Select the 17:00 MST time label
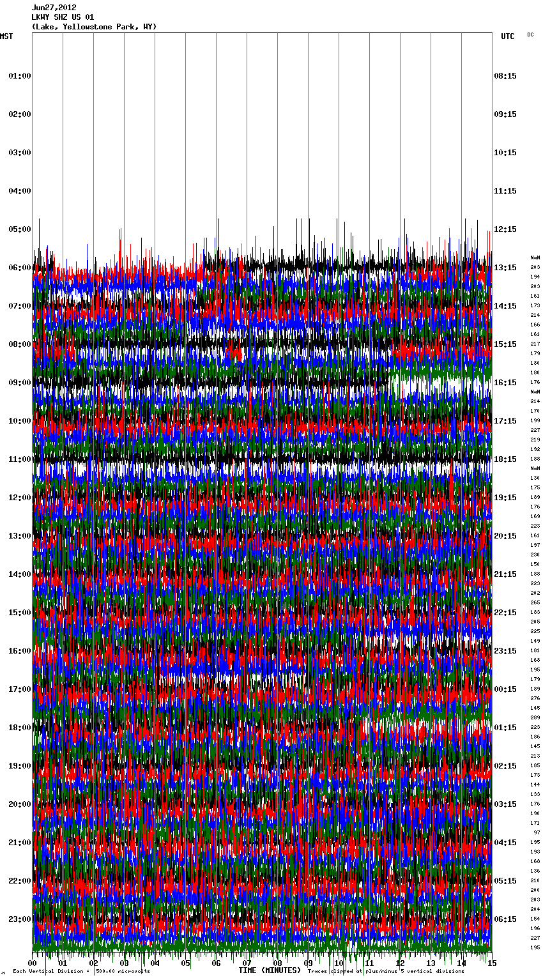Image resolution: width=543 pixels, height=980 pixels. pos(20,689)
